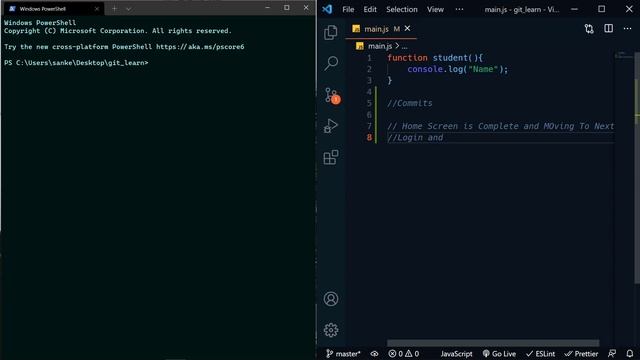This screenshot has height=360, width=640.
Task: Minimize the VS Code window
Action: [574, 9]
